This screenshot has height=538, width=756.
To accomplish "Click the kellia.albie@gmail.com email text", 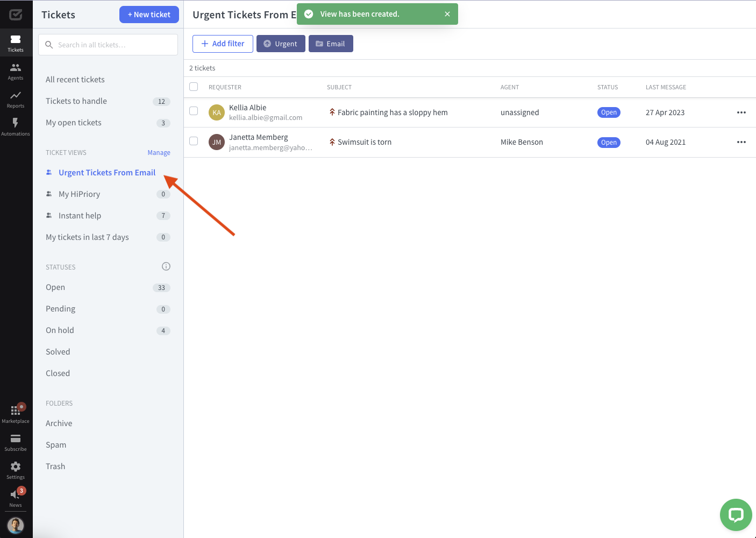I will coord(266,118).
